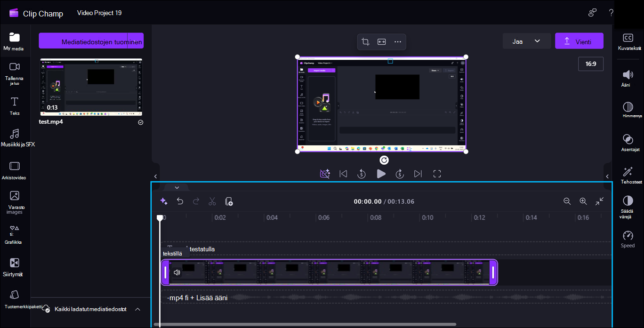Change the 16:9 aspect ratio
644x328 pixels.
coord(591,64)
